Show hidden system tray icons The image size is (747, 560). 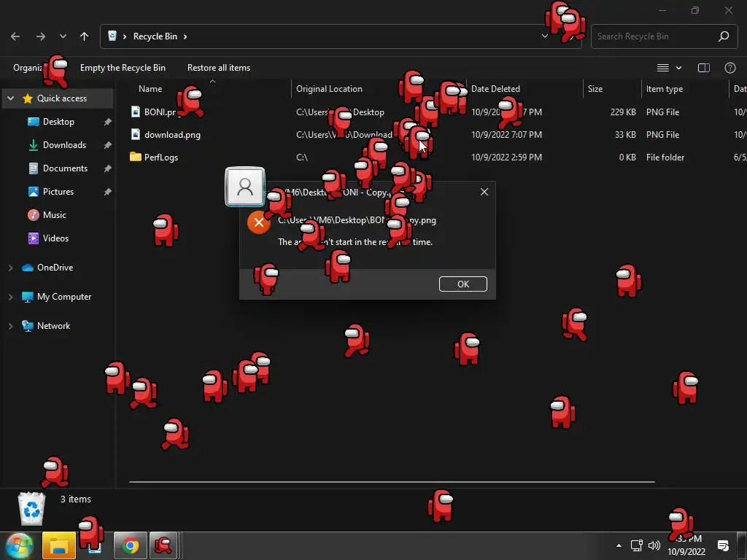pos(619,545)
